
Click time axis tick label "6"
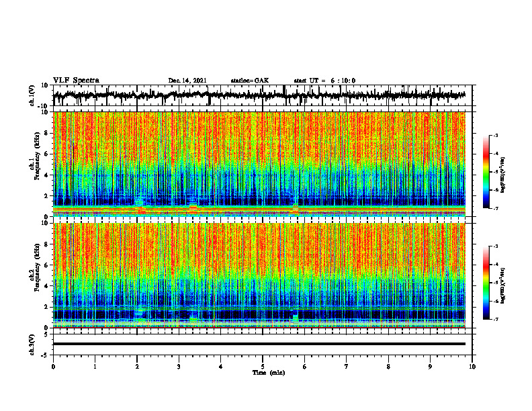click(305, 367)
